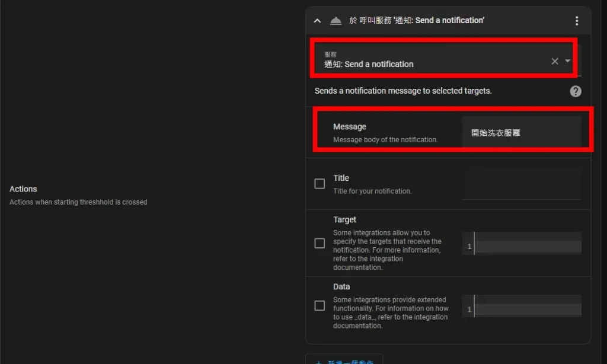Image resolution: width=607 pixels, height=364 pixels.
Task: Expand the service dropdown arrow
Action: click(568, 61)
